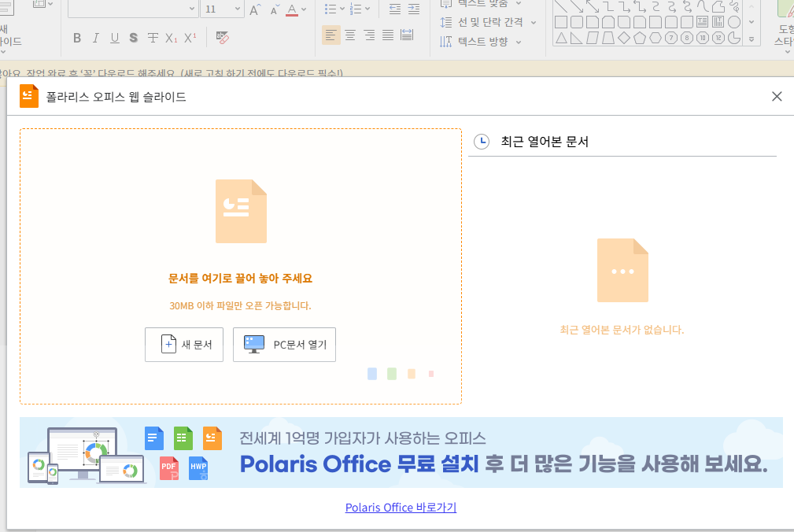Follow the Polaris Office 바로가기 link
Screen dimensions: 794x532
point(401,507)
